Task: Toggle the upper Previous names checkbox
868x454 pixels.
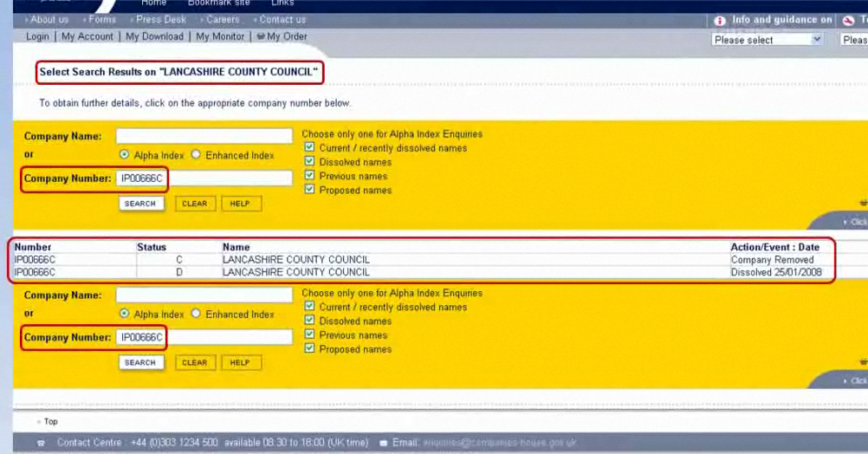Action: point(309,175)
